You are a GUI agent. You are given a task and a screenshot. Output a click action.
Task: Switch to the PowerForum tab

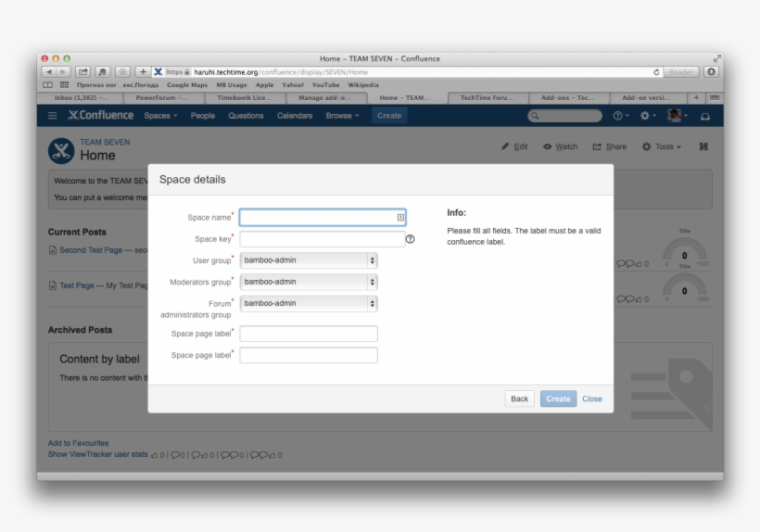[x=162, y=98]
